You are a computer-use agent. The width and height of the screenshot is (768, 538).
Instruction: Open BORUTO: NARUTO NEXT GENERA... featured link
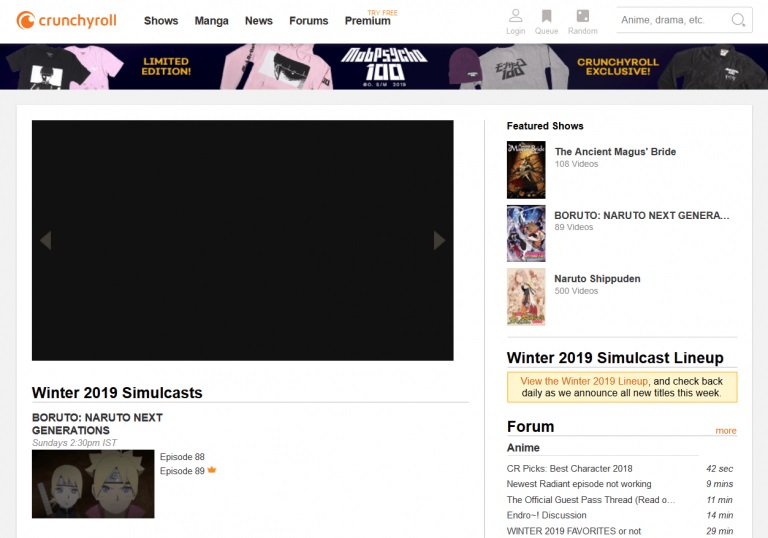coord(642,216)
